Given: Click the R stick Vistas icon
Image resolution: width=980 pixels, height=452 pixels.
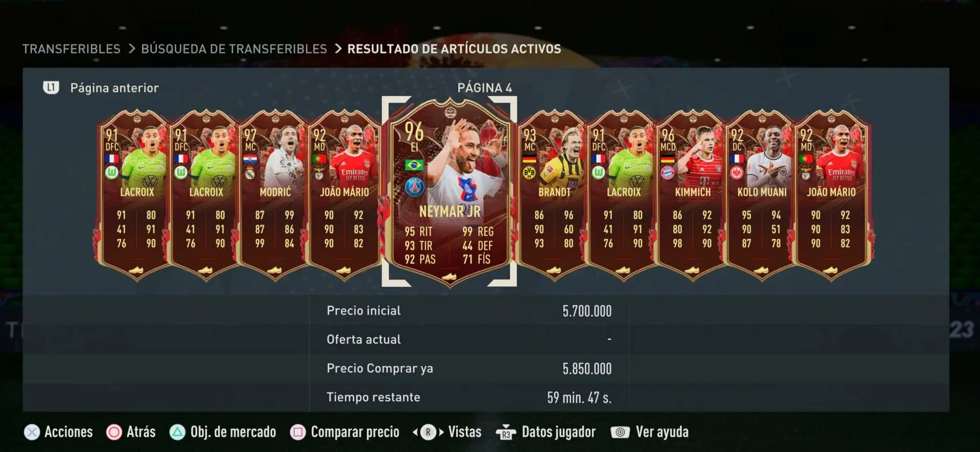Looking at the screenshot, I should pos(428,432).
